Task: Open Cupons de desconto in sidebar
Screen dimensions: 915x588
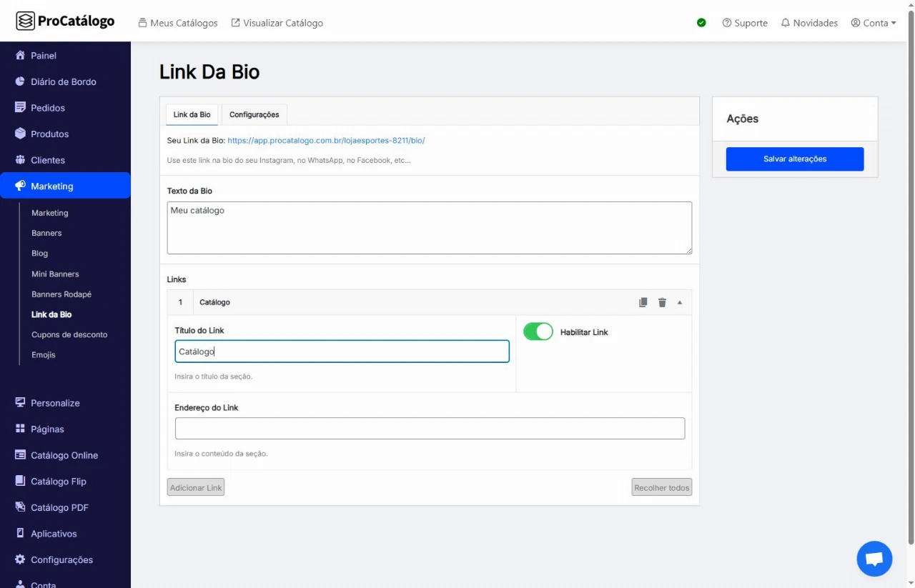Action: point(69,334)
